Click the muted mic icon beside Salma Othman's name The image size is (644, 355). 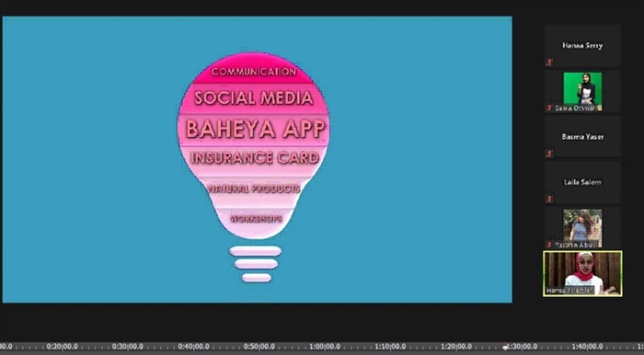549,109
